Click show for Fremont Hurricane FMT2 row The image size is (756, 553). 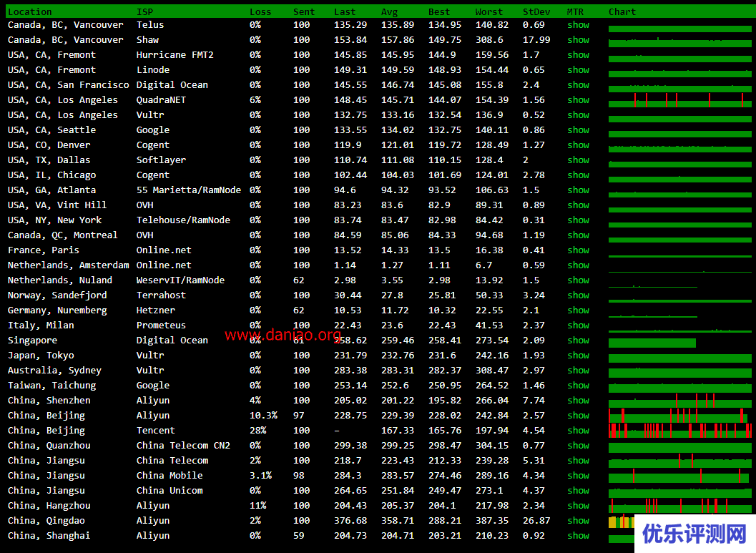(x=578, y=54)
